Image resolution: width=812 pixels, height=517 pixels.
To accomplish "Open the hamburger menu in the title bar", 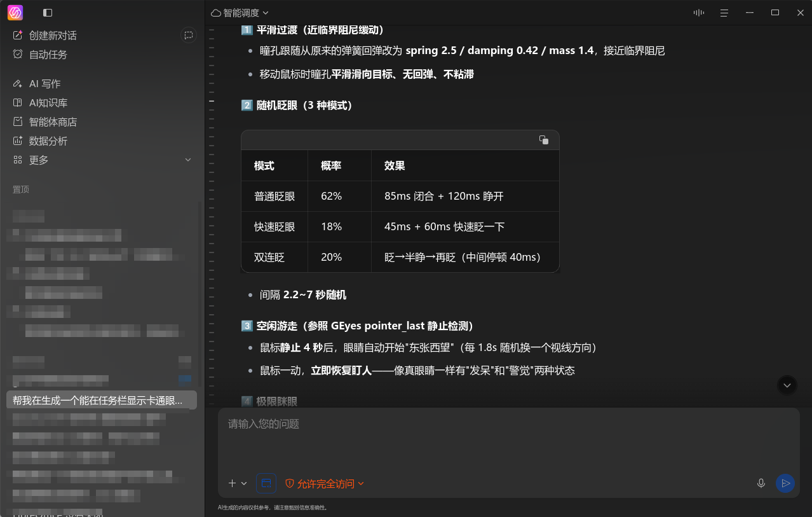I will pyautogui.click(x=724, y=13).
